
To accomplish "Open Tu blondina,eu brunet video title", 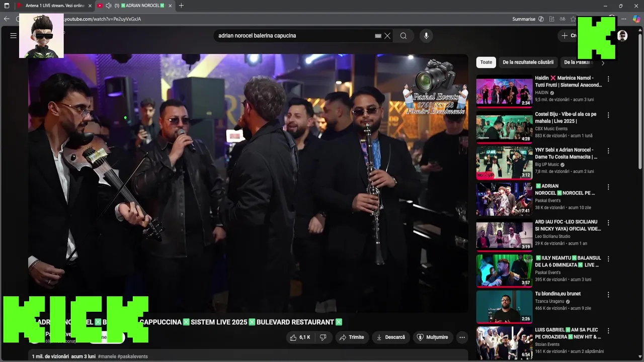I will pyautogui.click(x=557, y=294).
